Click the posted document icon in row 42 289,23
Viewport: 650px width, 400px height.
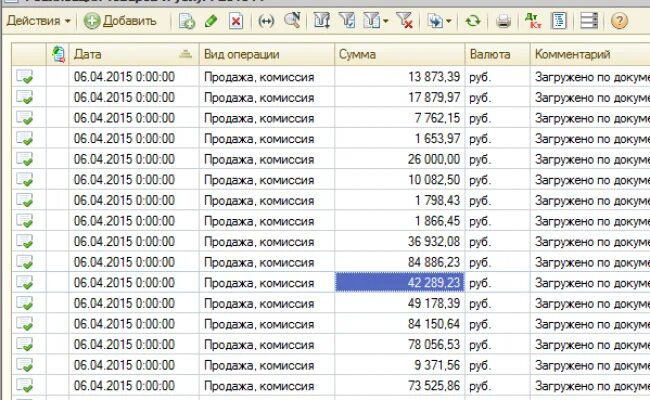click(x=24, y=283)
